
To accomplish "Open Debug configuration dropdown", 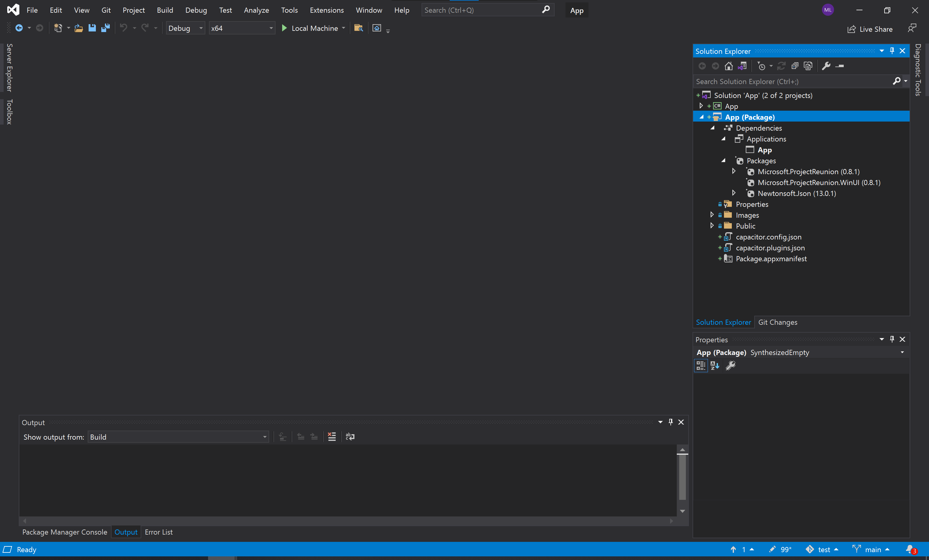I will (185, 28).
